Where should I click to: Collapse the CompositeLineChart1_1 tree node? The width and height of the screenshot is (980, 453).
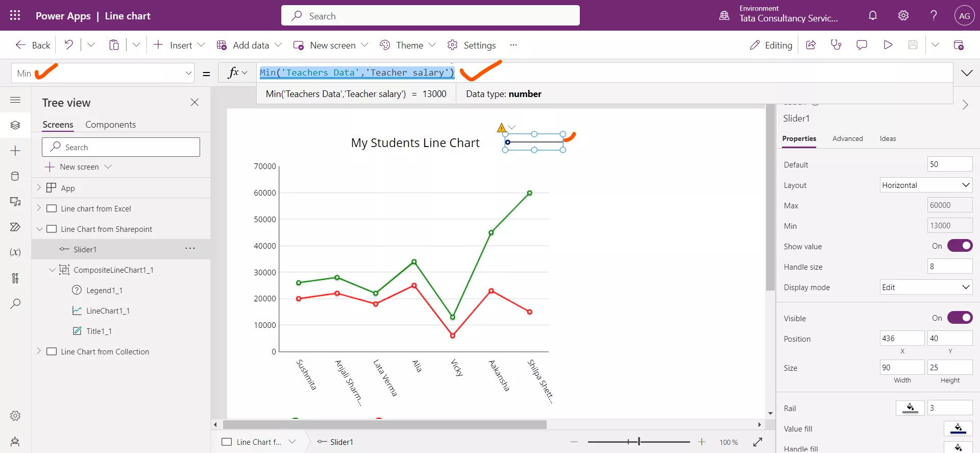pyautogui.click(x=52, y=270)
